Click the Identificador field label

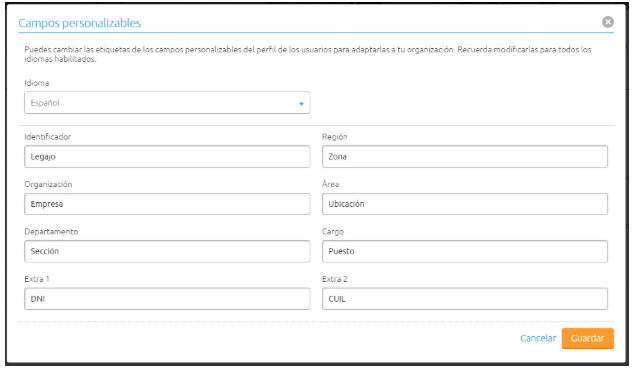click(48, 137)
